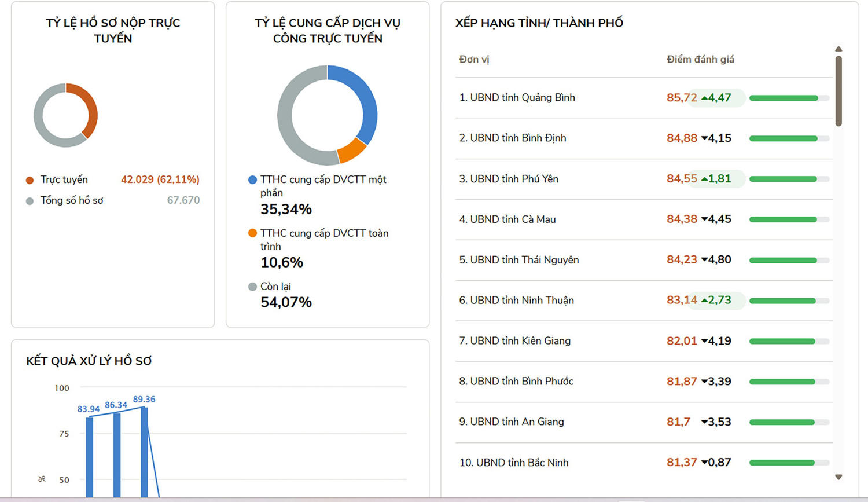
Task: Click the 'Điểm đánh giá' column header
Action: (x=700, y=59)
